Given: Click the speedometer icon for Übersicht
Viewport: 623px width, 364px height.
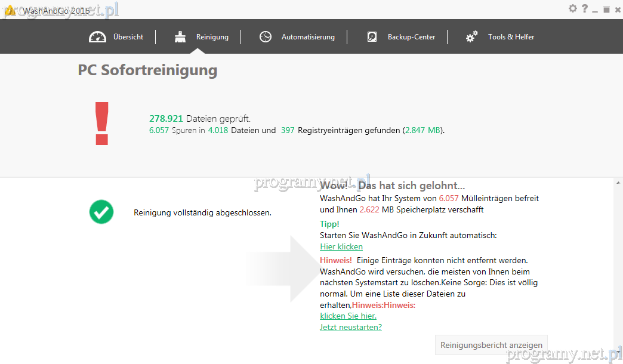Looking at the screenshot, I should pos(97,37).
